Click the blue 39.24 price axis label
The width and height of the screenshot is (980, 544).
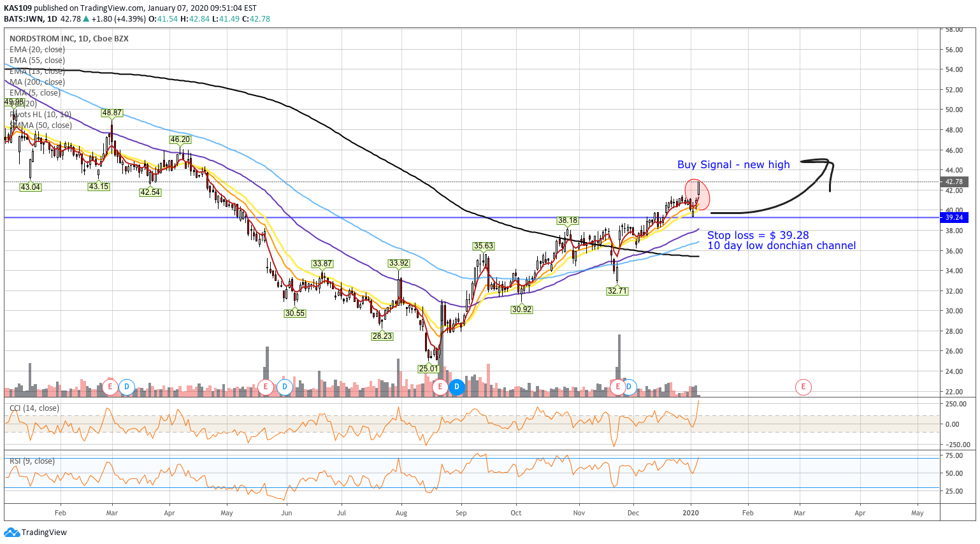(x=955, y=217)
